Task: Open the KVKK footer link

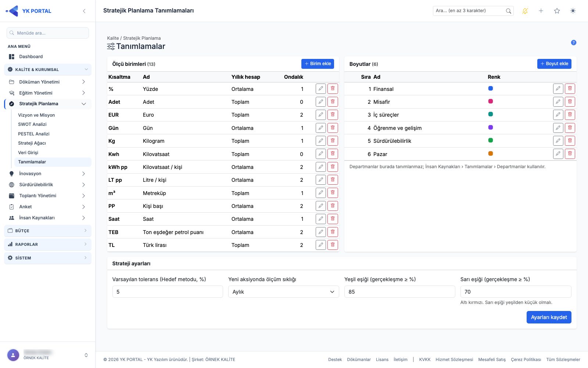Action: [424, 360]
